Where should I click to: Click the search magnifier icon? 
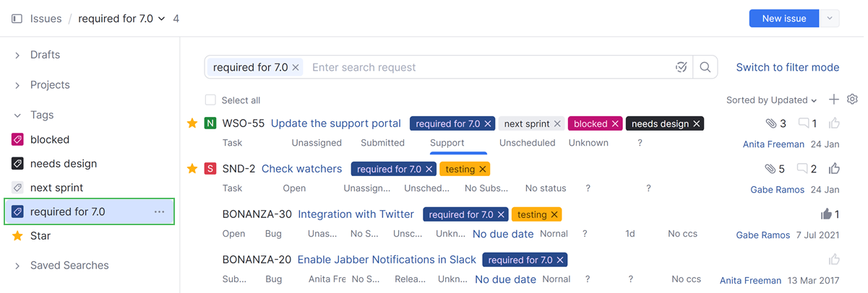click(705, 67)
